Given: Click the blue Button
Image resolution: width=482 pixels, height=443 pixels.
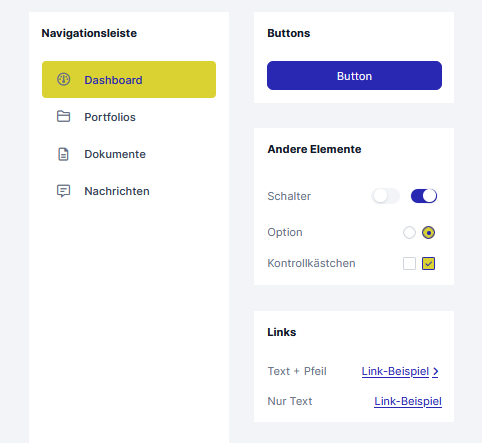Looking at the screenshot, I should [x=354, y=76].
